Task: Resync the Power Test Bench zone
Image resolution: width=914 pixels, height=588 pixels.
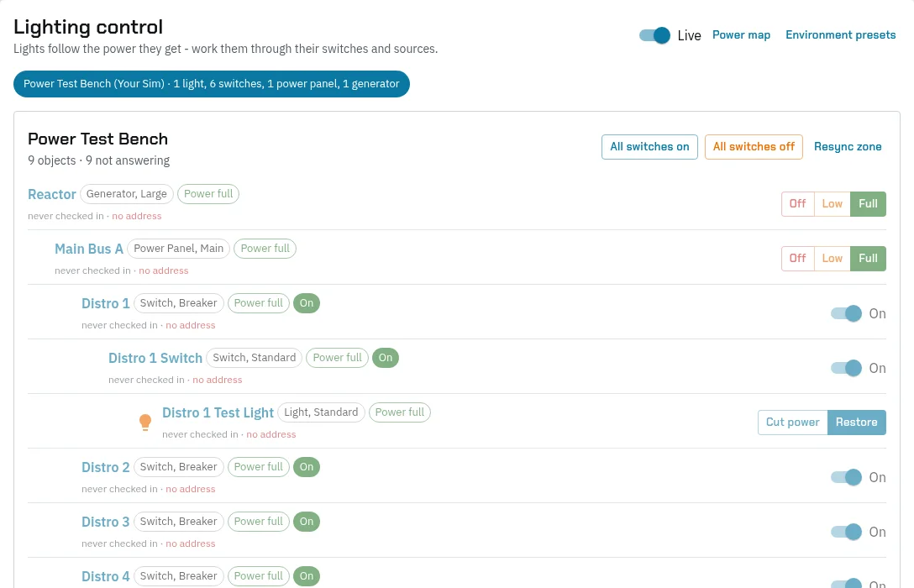Action: click(x=848, y=147)
